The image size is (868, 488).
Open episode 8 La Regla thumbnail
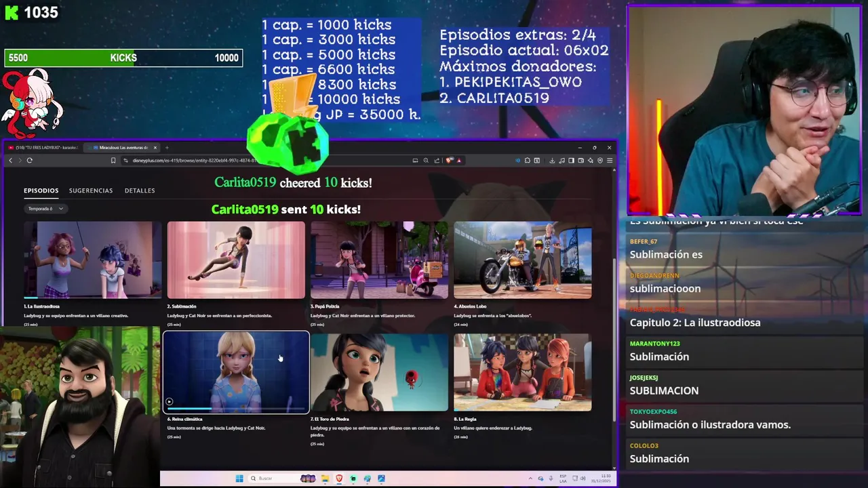(x=522, y=372)
